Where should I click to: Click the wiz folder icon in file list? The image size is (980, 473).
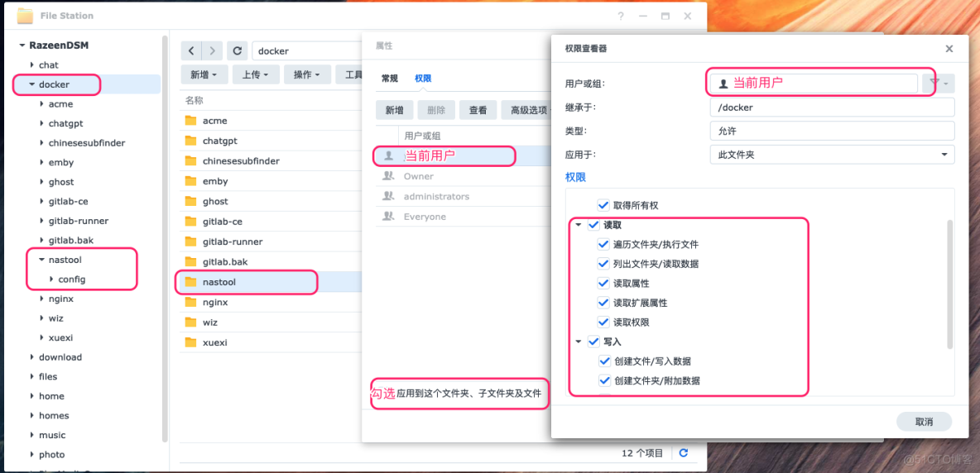click(190, 322)
